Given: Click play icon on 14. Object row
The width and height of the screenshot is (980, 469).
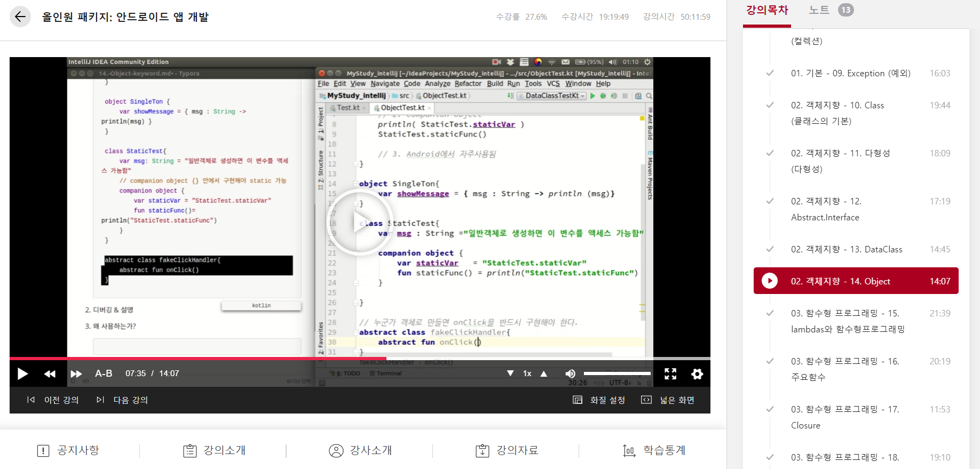Looking at the screenshot, I should pos(770,281).
